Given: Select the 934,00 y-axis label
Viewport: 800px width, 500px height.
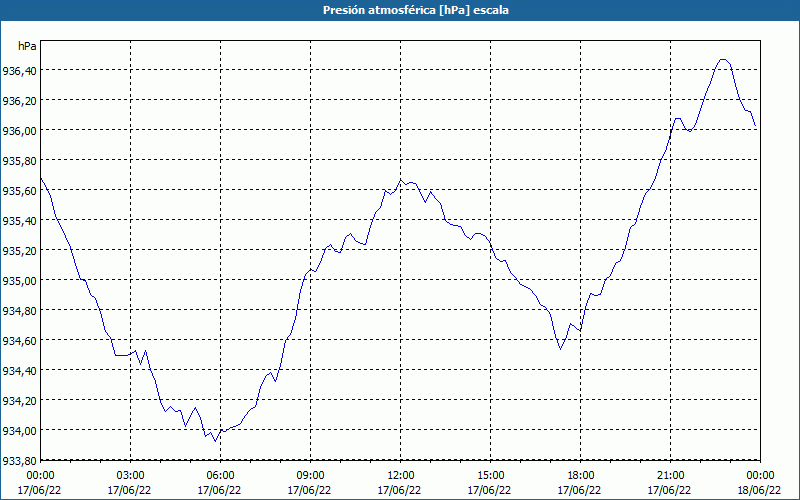Looking at the screenshot, I should click(19, 431).
